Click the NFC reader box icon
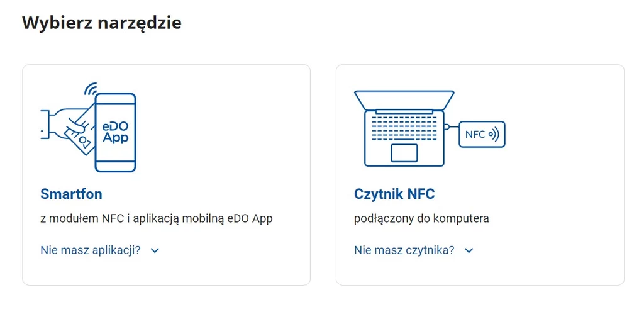 (482, 135)
